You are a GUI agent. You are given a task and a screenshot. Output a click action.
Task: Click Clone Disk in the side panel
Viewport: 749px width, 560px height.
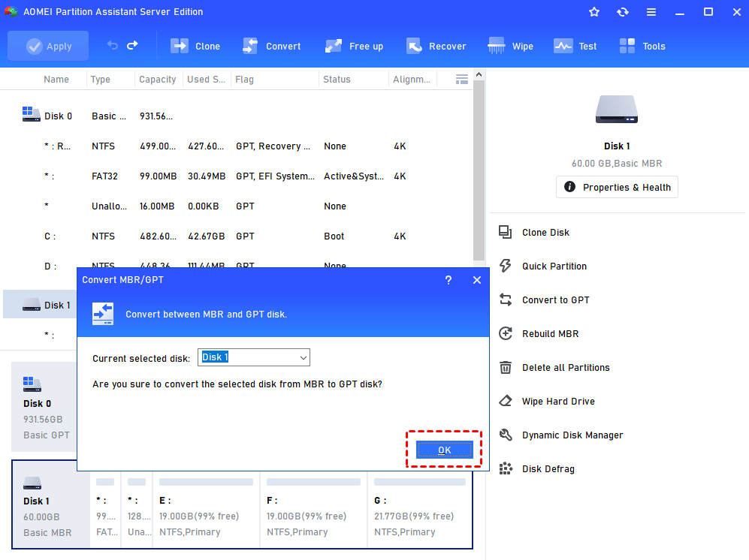(545, 233)
